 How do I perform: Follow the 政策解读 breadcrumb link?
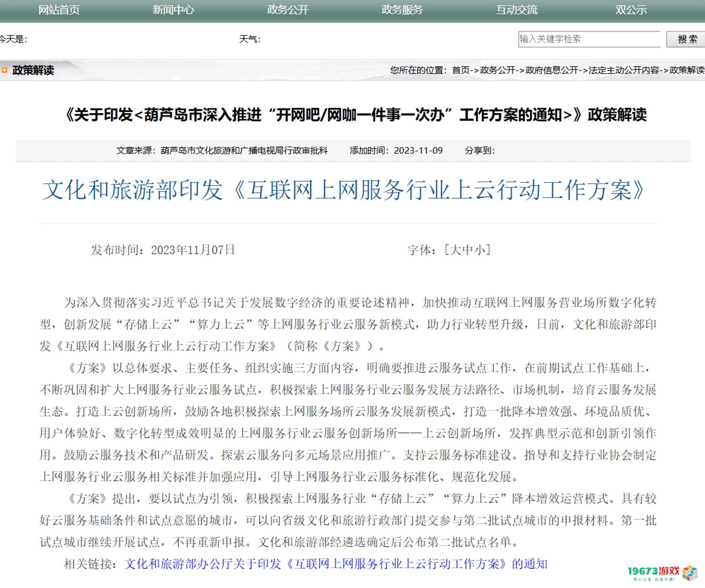click(x=687, y=70)
